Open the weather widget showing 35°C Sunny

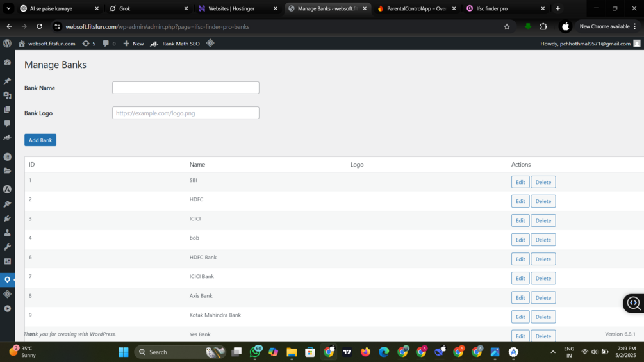pyautogui.click(x=22, y=352)
